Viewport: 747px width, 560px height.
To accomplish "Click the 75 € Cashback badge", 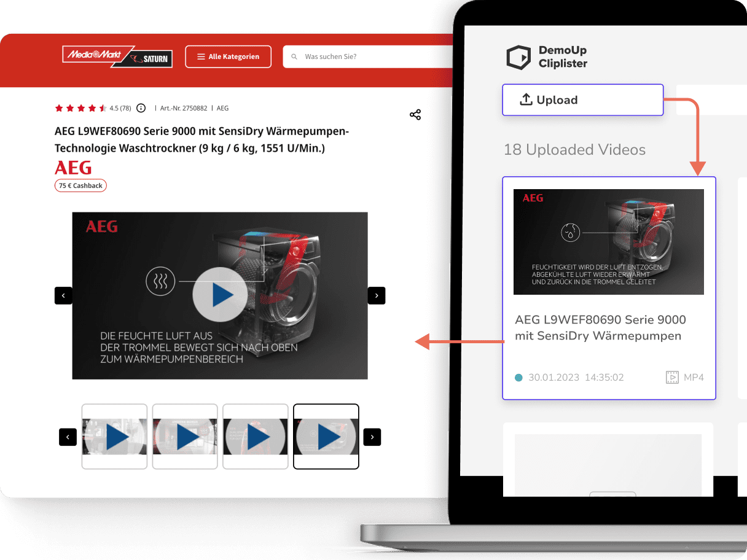I will (80, 185).
